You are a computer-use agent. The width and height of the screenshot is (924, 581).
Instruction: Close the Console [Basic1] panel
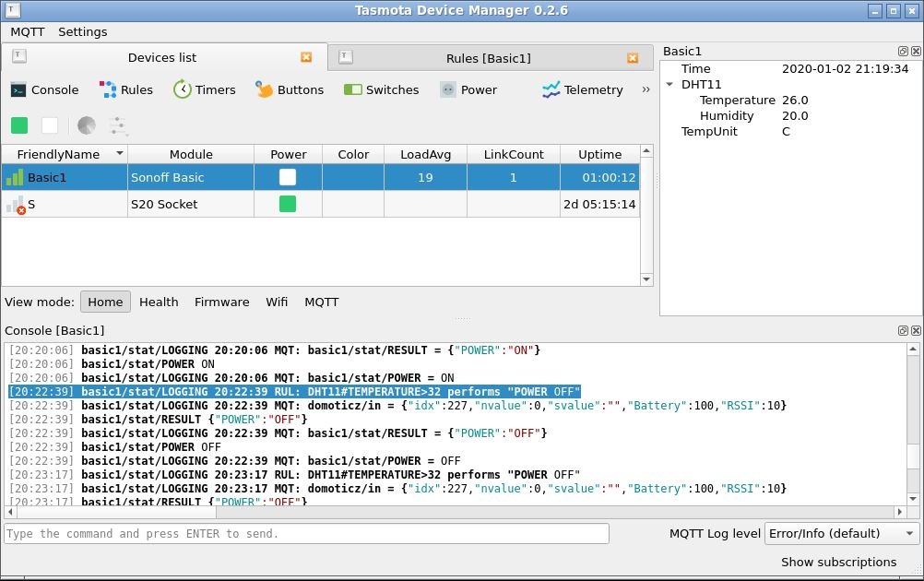tap(916, 330)
